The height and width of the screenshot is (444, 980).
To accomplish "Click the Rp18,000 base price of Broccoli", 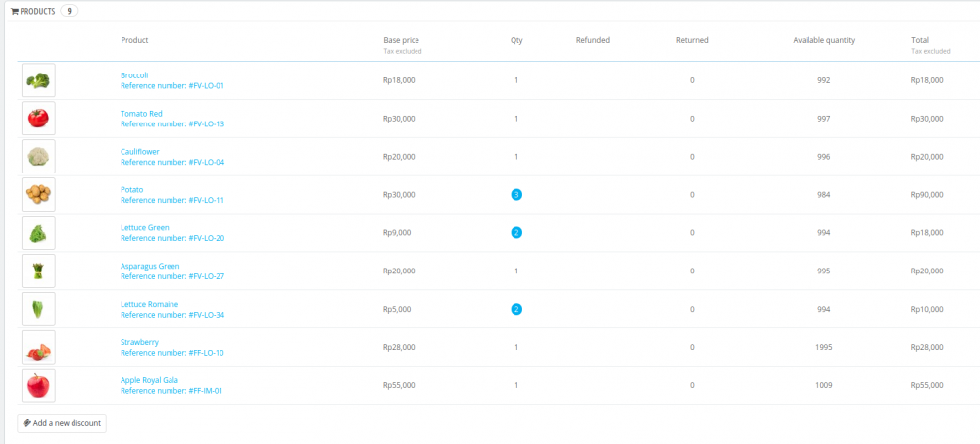I will pos(399,80).
